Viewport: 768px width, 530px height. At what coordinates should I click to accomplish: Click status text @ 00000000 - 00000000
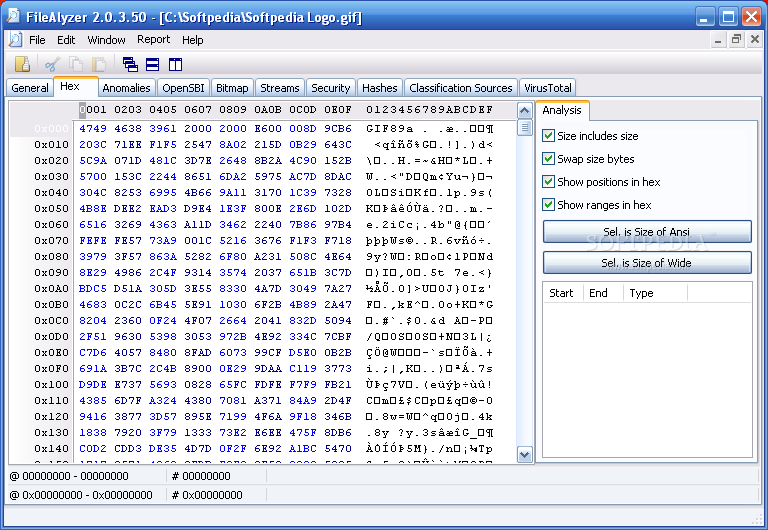[69, 476]
